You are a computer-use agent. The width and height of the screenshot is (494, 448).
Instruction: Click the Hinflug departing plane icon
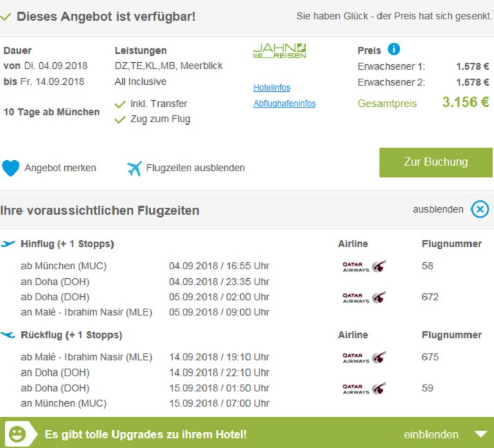(x=8, y=244)
